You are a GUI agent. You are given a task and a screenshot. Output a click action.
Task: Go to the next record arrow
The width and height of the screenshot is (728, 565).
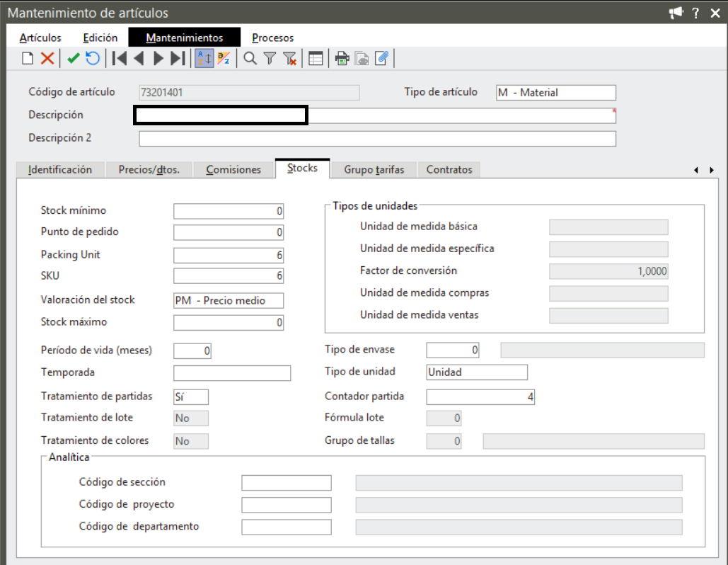[x=158, y=59]
